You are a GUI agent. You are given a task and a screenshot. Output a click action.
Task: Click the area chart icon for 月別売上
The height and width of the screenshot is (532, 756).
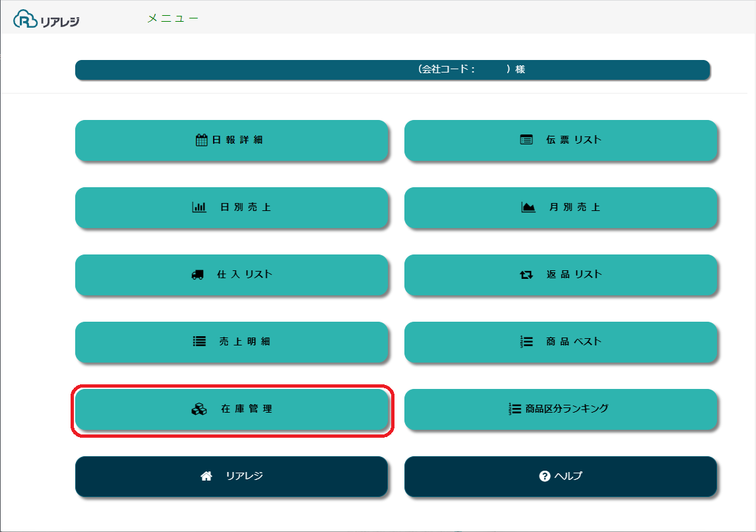[528, 207]
